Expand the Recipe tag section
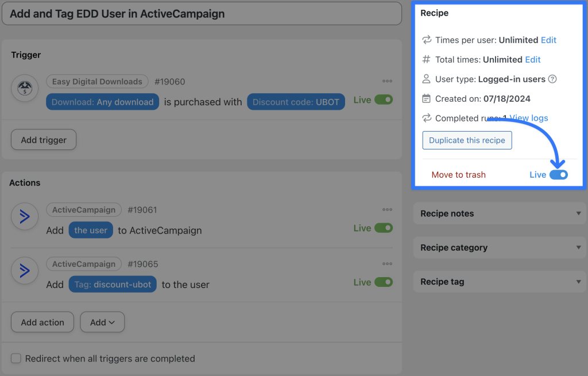Image resolution: width=588 pixels, height=376 pixels. (x=499, y=282)
